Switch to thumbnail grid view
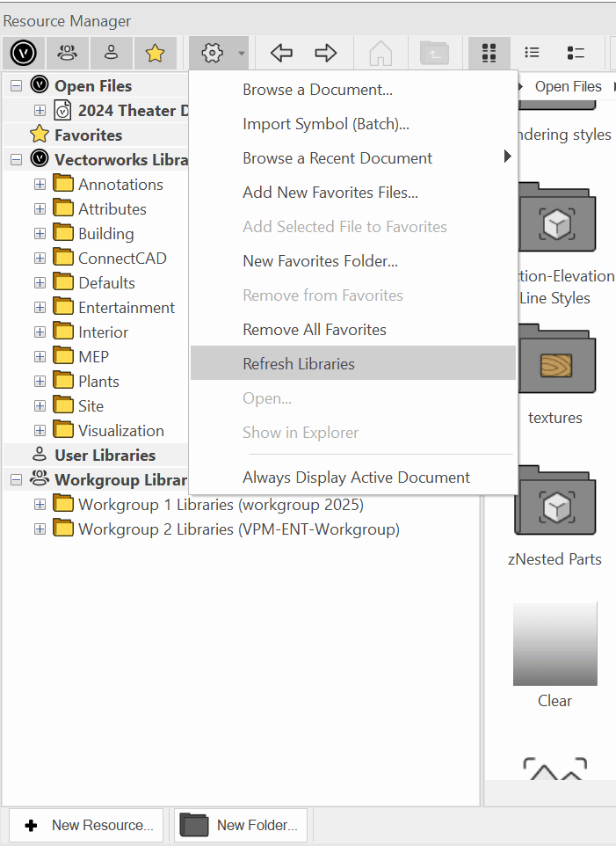This screenshot has width=616, height=846. coord(489,53)
